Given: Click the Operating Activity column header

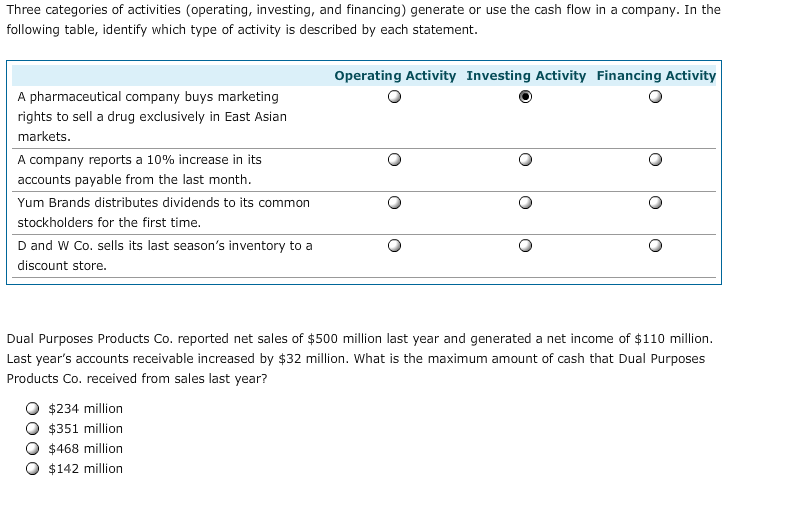Looking at the screenshot, I should coord(395,76).
